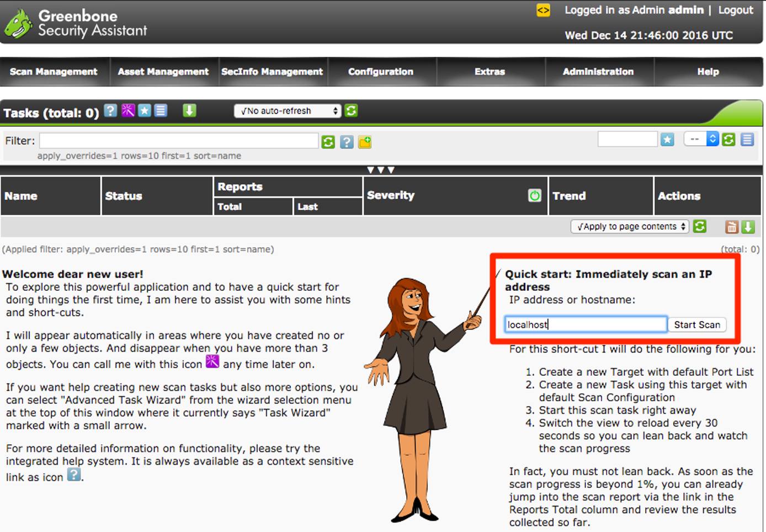The height and width of the screenshot is (532, 766).
Task: Open the new task filter star icon
Action: pyautogui.click(x=144, y=110)
